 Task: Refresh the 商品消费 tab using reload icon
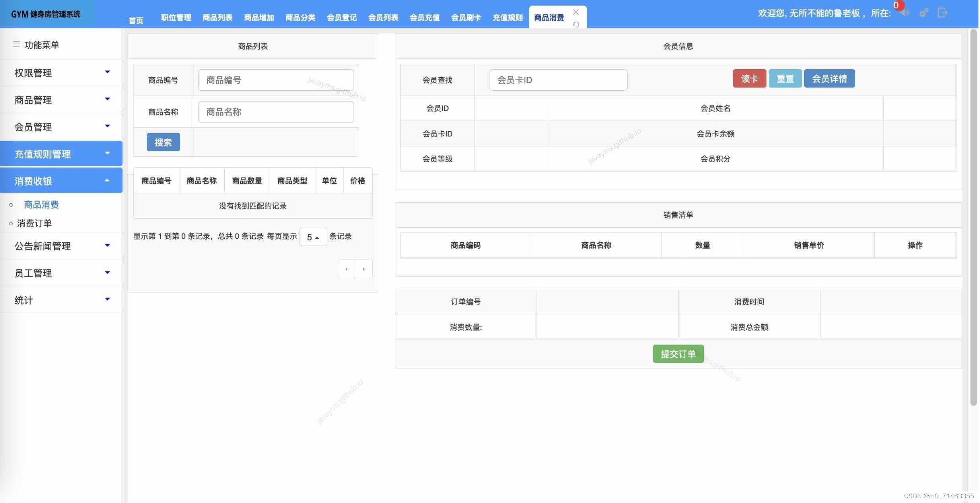(x=576, y=24)
